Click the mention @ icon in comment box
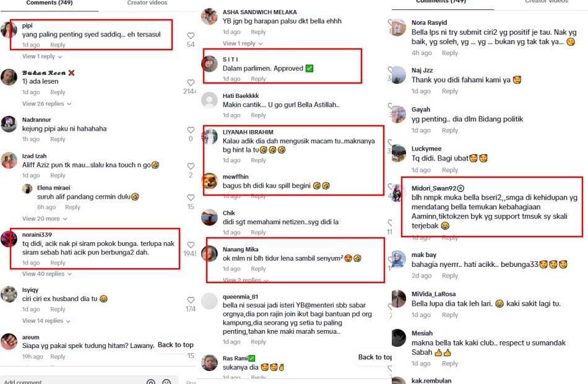The width and height of the screenshot is (588, 384). click(151, 382)
